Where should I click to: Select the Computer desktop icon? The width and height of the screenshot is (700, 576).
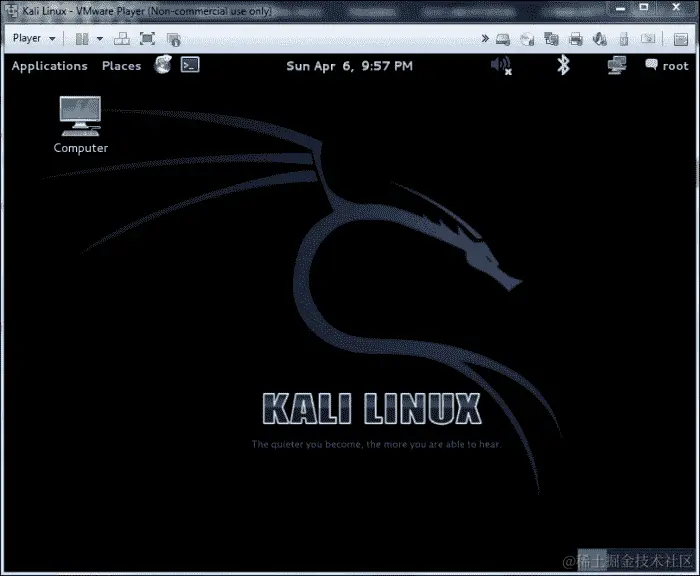click(81, 125)
